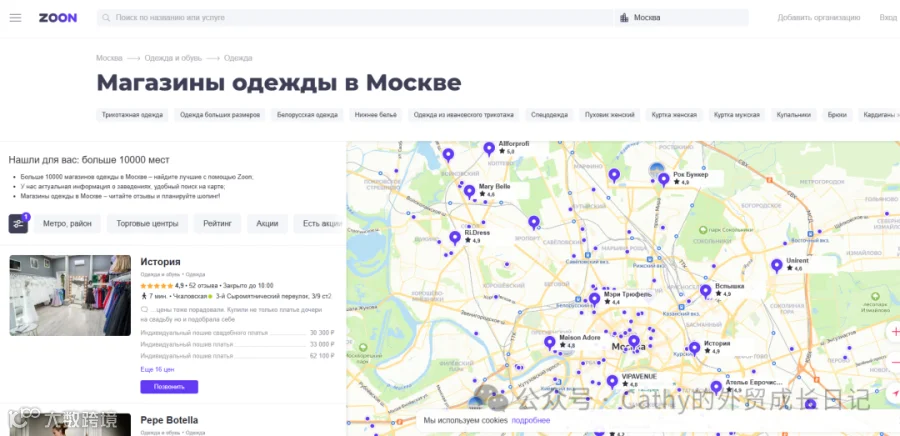This screenshot has width=900, height=436.
Task: Click the Unirent map pin
Action: coord(777,266)
